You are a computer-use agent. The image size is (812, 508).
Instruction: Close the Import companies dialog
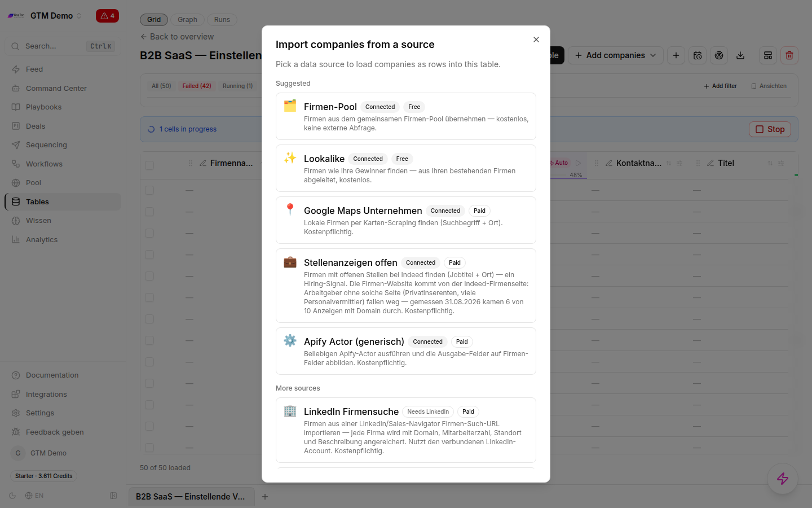(536, 40)
